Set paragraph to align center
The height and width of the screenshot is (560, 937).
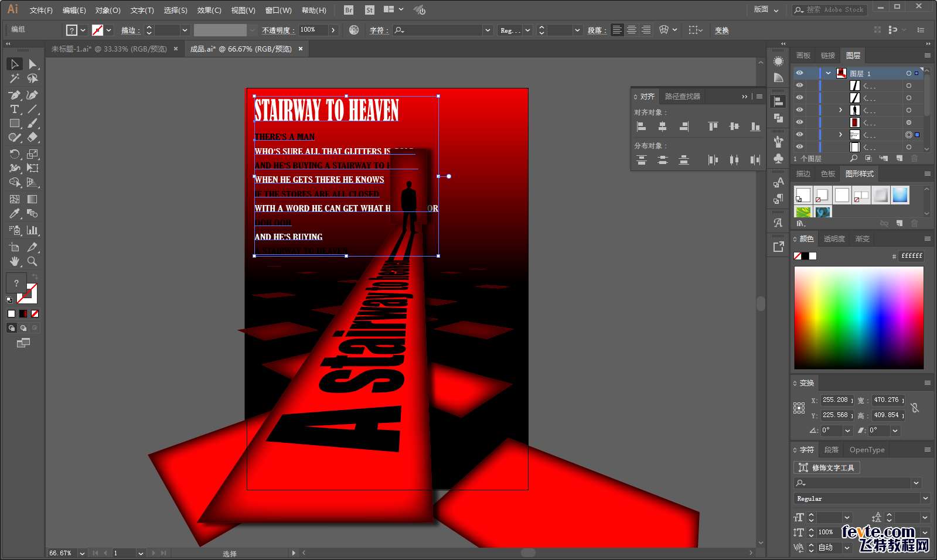[x=632, y=30]
